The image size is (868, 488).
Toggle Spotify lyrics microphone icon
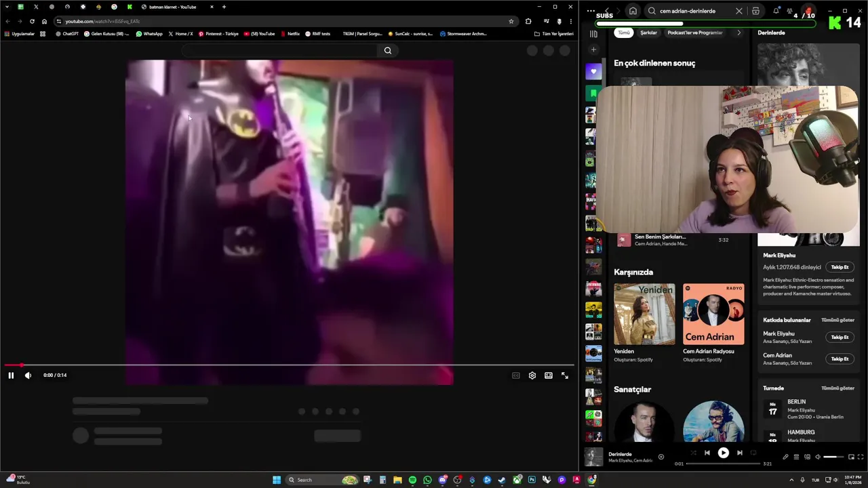tap(785, 457)
